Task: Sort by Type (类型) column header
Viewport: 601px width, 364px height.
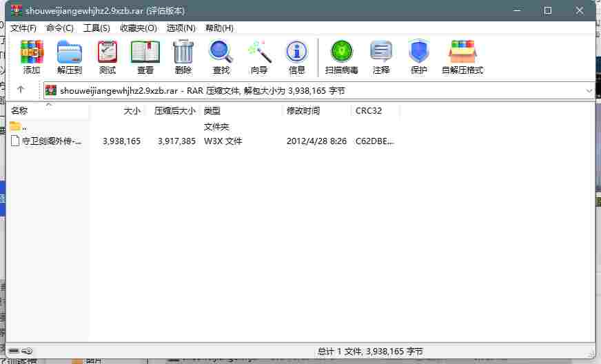Action: [241, 111]
